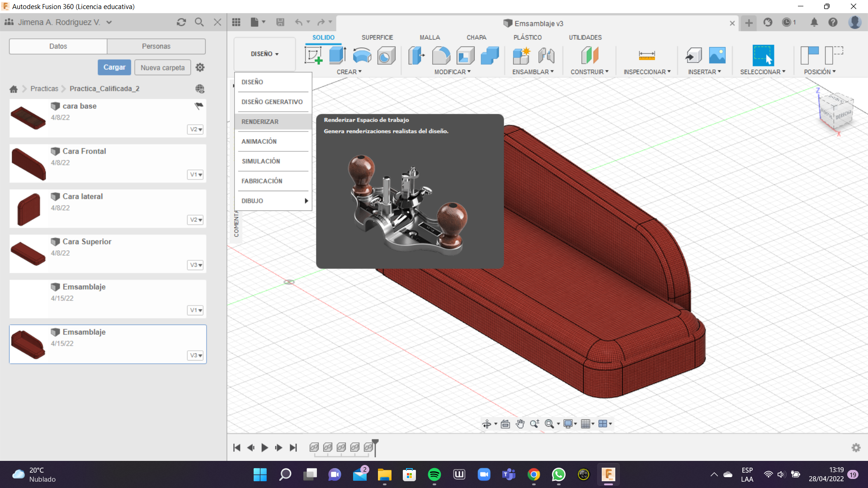Screen dimensions: 868x488
Task: Open the Help question mark
Action: tap(833, 22)
